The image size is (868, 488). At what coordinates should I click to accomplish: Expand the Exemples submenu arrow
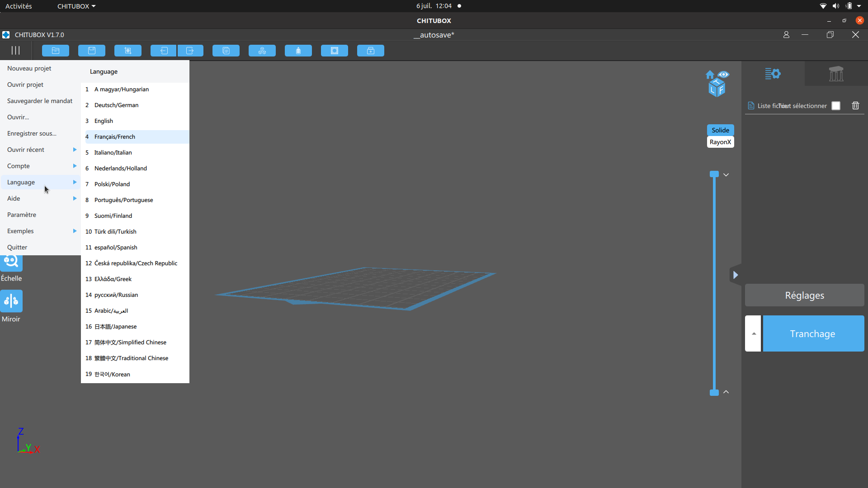coord(75,231)
